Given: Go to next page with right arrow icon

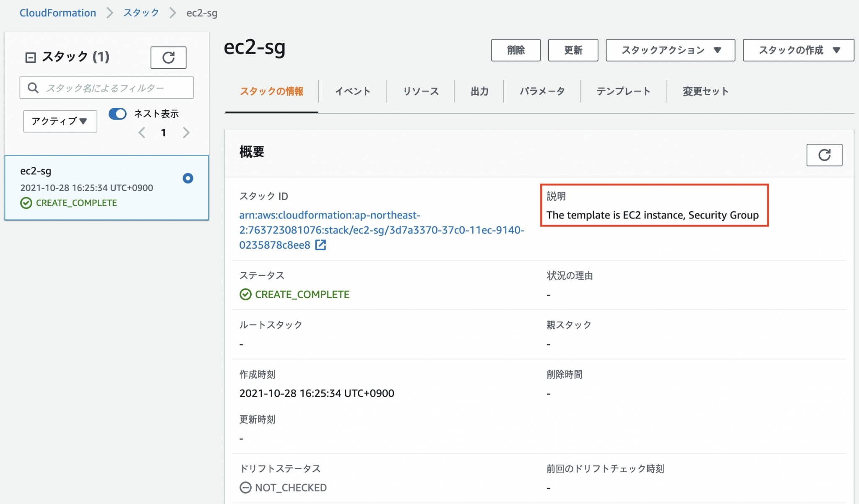Looking at the screenshot, I should point(186,132).
